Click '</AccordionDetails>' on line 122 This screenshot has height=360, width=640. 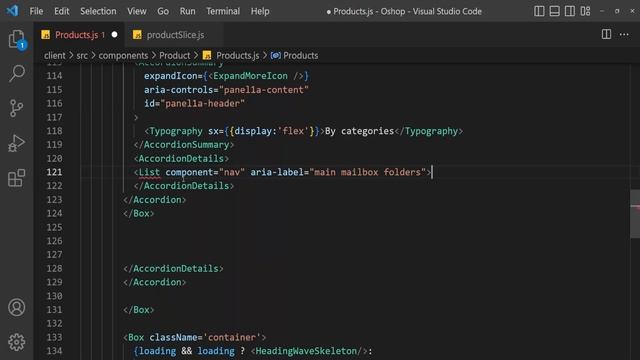pos(184,186)
